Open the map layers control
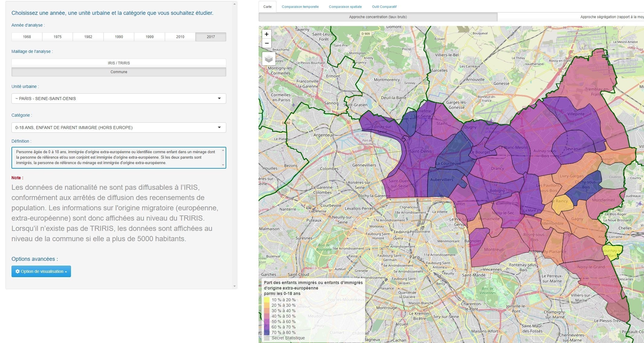This screenshot has height=343, width=644. coord(269,59)
